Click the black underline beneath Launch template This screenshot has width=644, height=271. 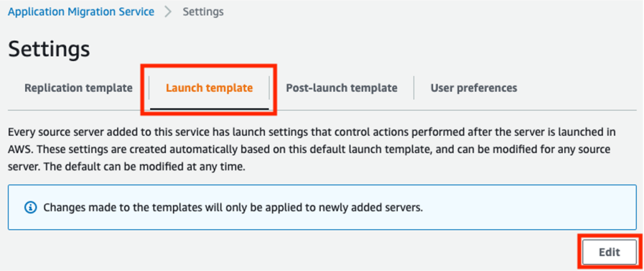click(209, 109)
